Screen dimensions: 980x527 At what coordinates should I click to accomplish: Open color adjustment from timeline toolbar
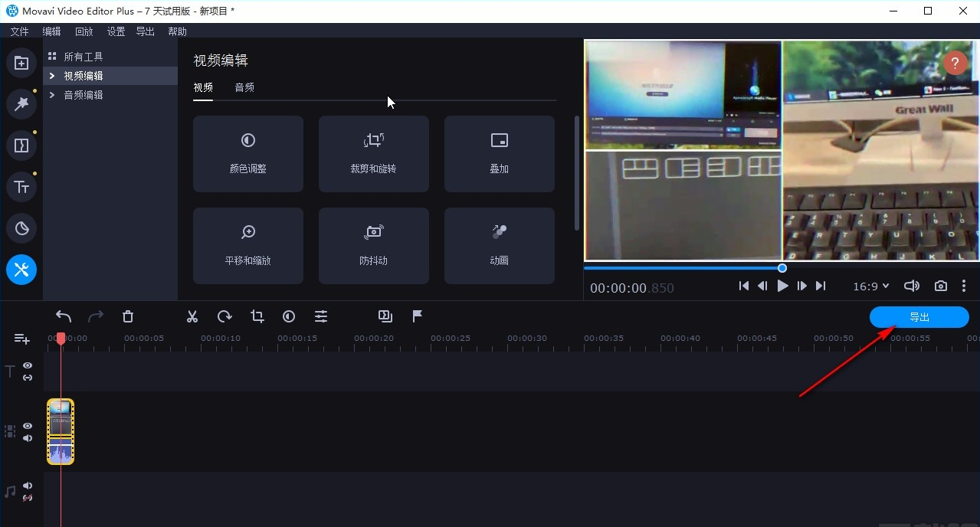click(x=289, y=316)
